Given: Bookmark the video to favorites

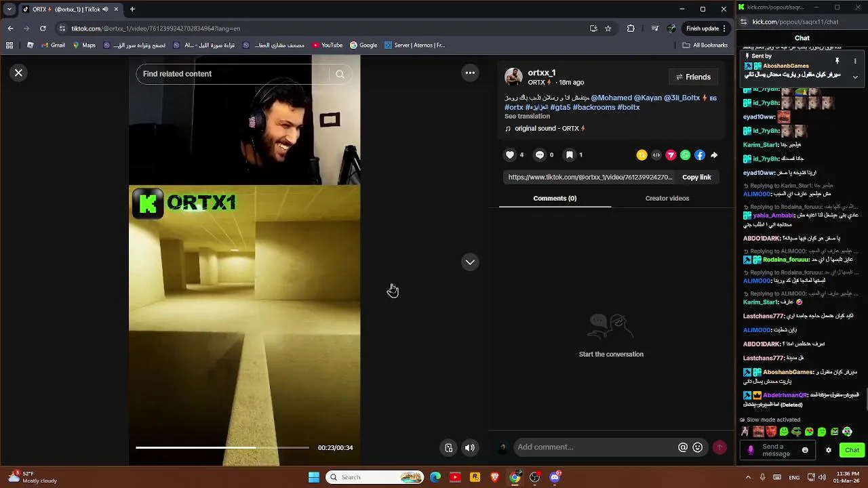Looking at the screenshot, I should click(570, 155).
